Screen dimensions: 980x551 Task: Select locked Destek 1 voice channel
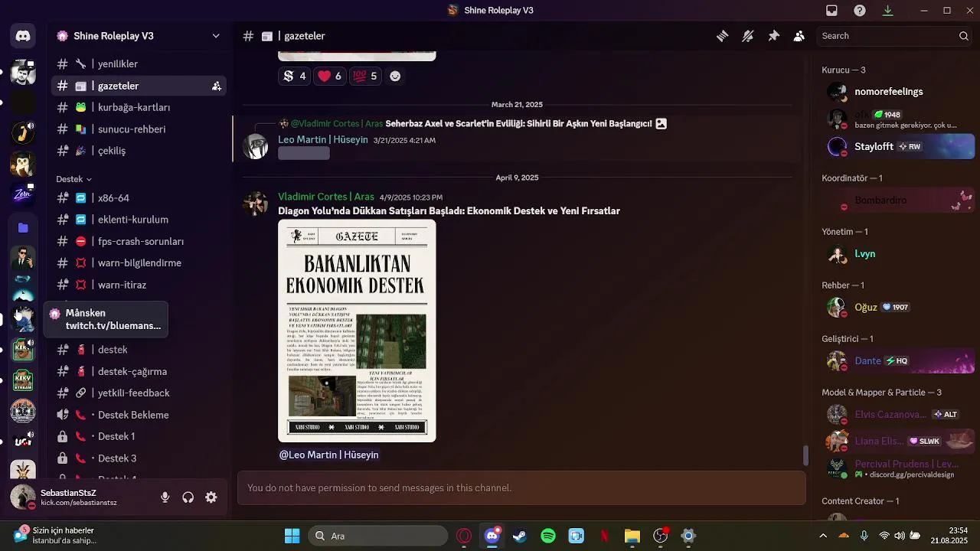click(139, 436)
